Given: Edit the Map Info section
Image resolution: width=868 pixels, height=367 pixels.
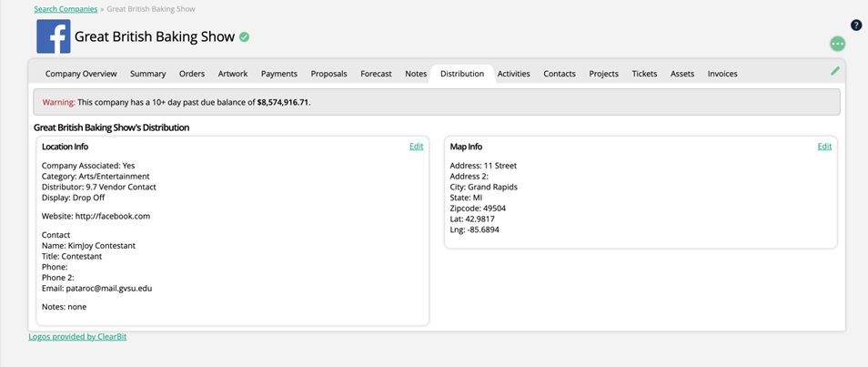Looking at the screenshot, I should [x=825, y=147].
